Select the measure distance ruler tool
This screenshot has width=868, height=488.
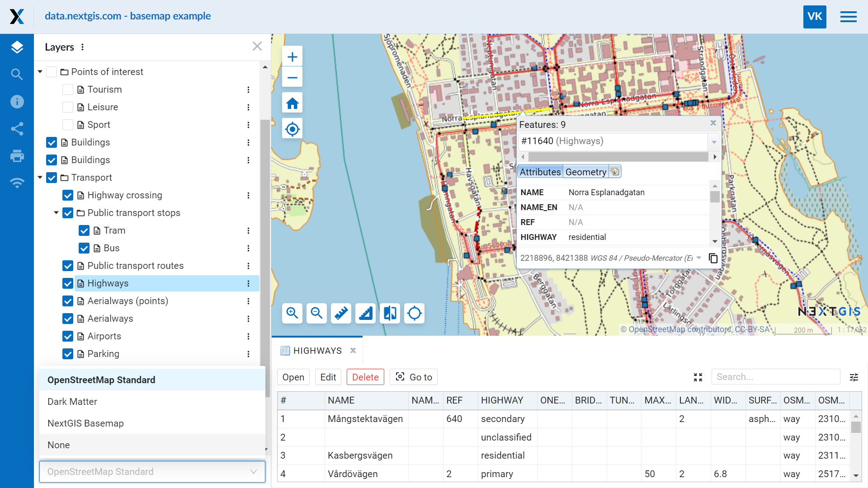pos(341,313)
